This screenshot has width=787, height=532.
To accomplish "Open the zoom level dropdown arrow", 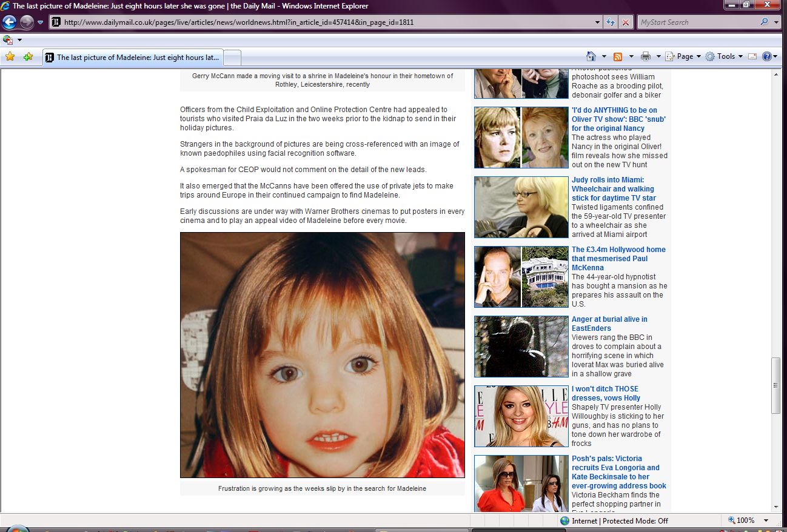I will 766,520.
